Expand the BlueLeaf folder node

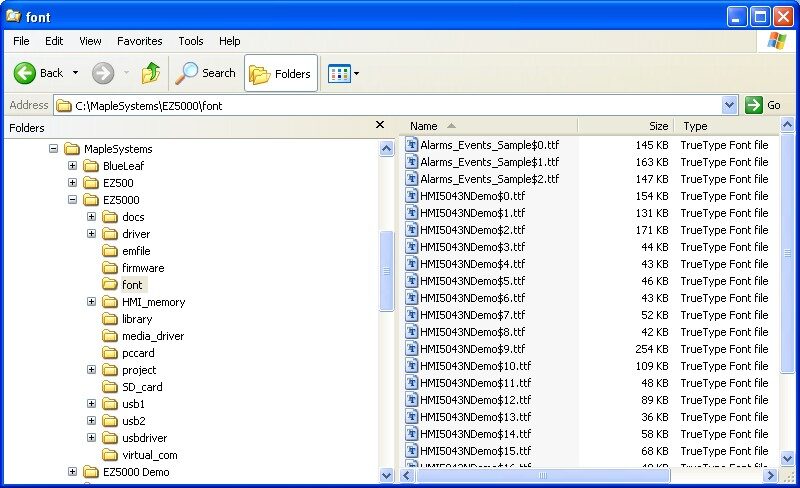[x=72, y=165]
